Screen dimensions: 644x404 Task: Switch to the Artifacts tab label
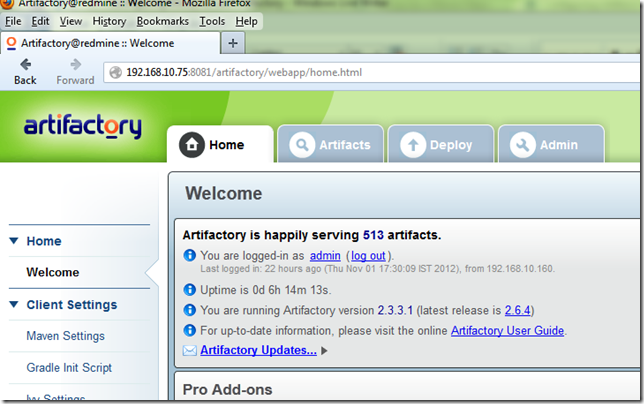(x=345, y=145)
